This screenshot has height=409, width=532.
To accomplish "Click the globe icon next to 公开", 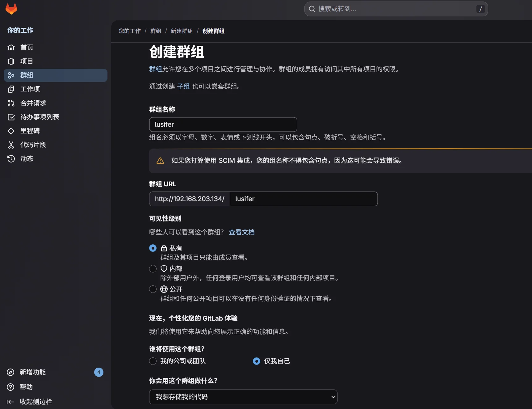I will click(164, 289).
